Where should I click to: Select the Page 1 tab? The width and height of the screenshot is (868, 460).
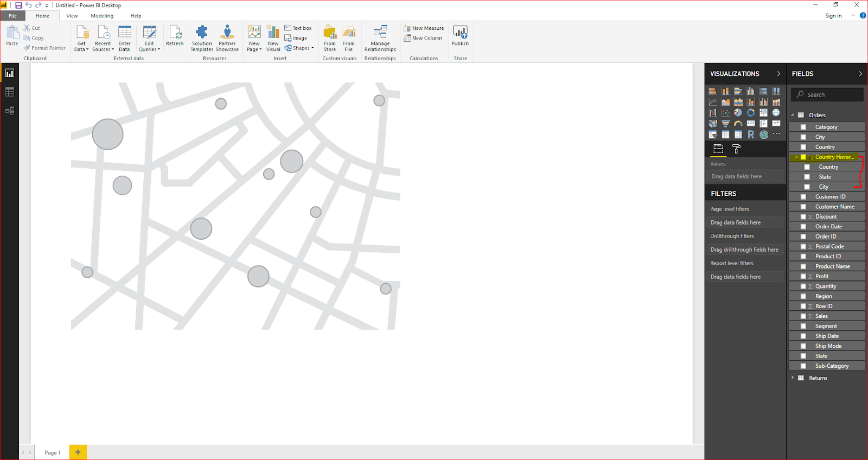pos(52,452)
